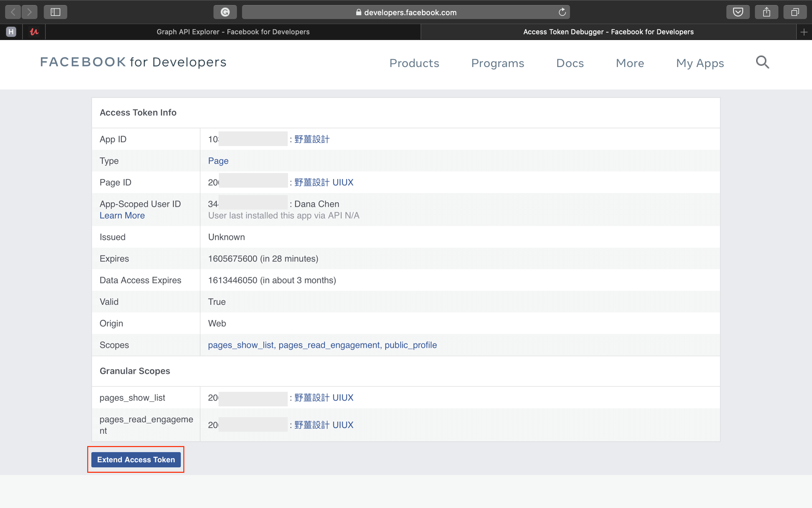Viewport: 812px width, 508px height.
Task: Click the Origin row label
Action: point(111,323)
